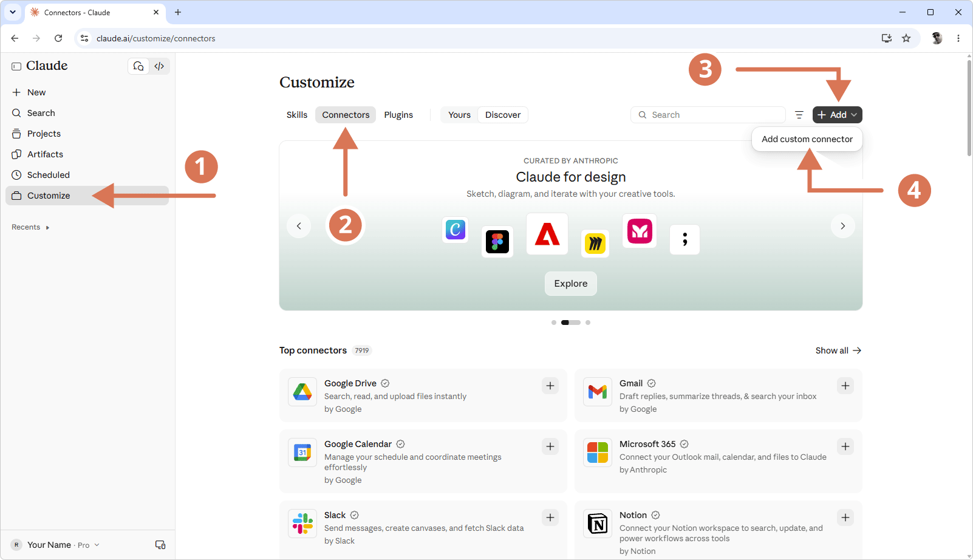Open Artifacts in the sidebar
973x560 pixels.
point(87,154)
